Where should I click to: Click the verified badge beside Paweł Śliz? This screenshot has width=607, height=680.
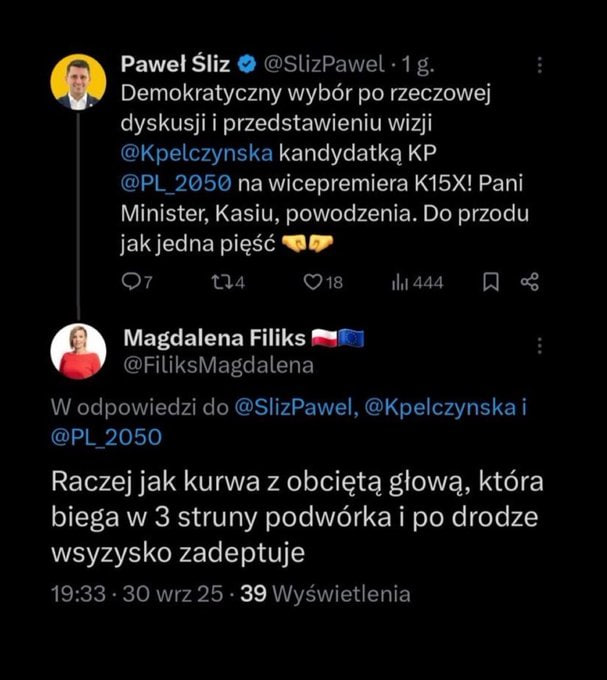pyautogui.click(x=246, y=66)
